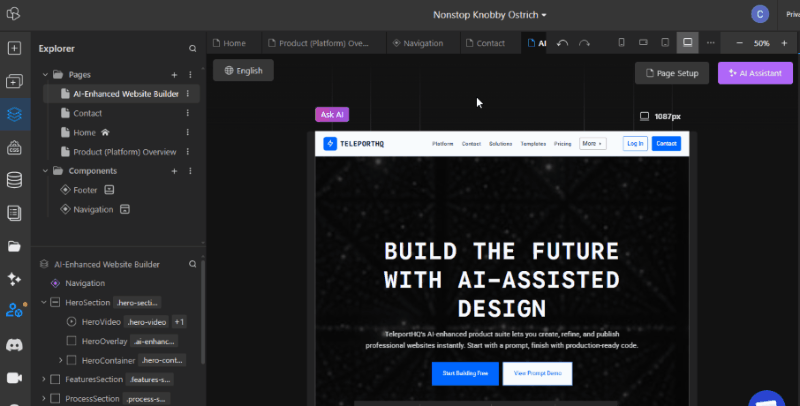Collapse the Components folder
This screenshot has width=800, height=406.
point(45,171)
